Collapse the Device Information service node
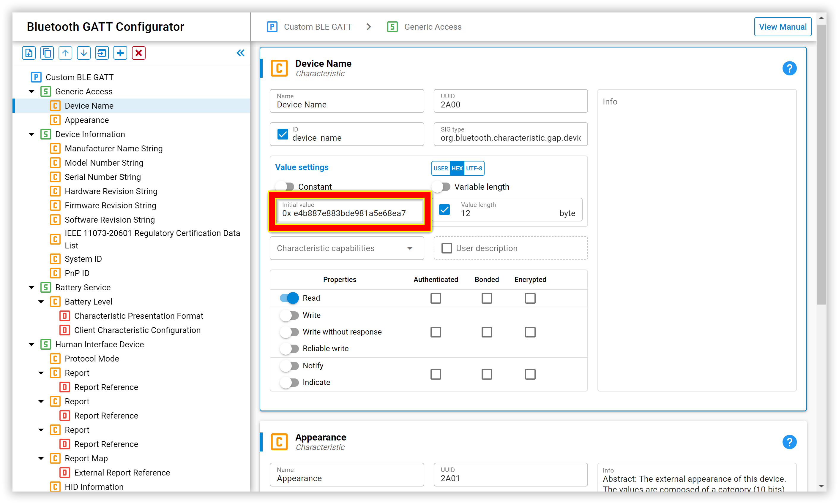 [x=31, y=134]
